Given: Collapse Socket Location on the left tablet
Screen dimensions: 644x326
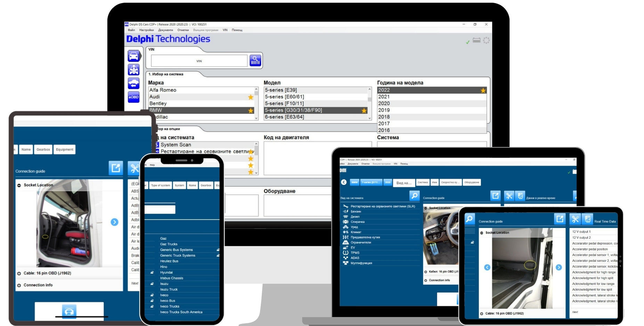Looking at the screenshot, I should [19, 185].
